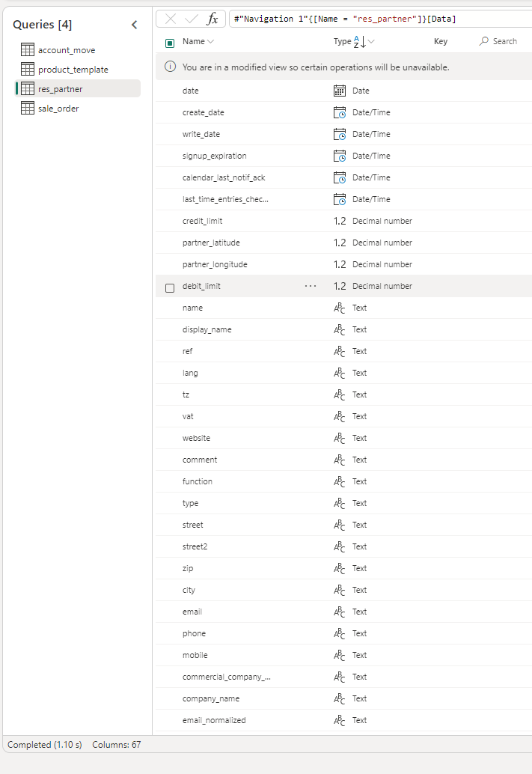
Task: Click the Date/Time icon for create_date
Action: tap(340, 112)
